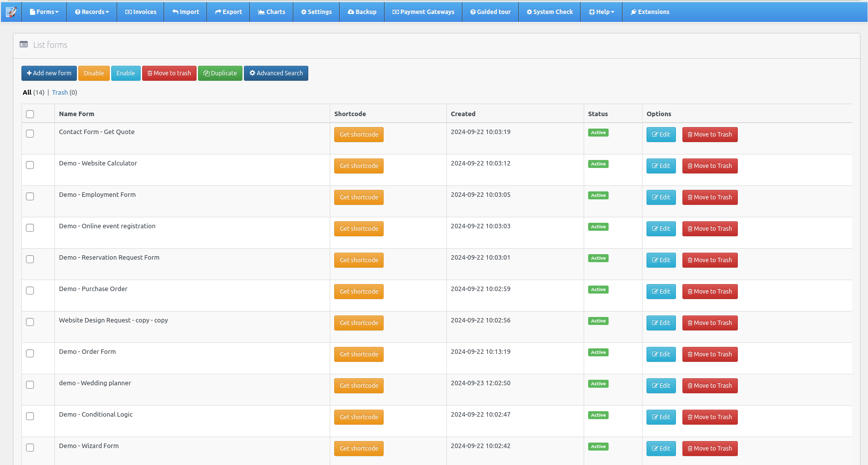The height and width of the screenshot is (465, 868).
Task: Open Payment Gateways configuration
Action: [423, 11]
